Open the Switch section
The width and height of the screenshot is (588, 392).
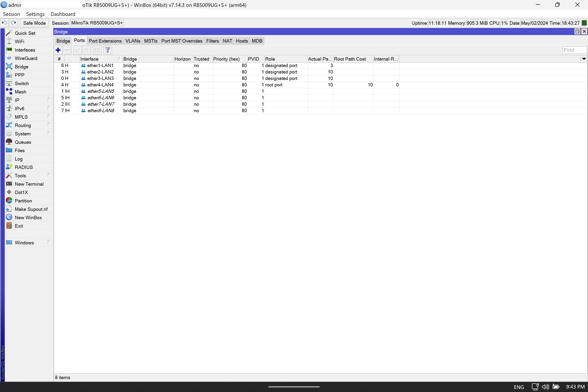(x=29, y=84)
